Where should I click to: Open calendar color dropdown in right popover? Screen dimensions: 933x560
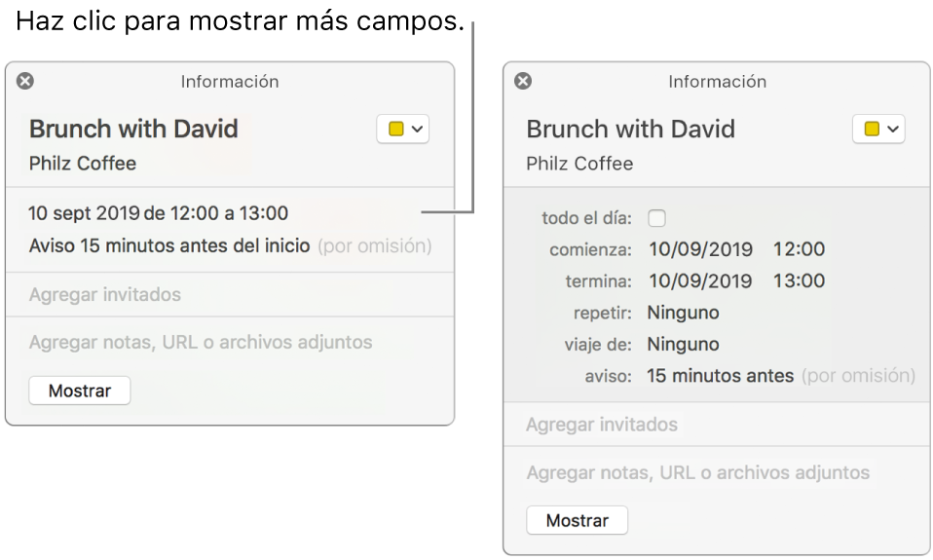(x=878, y=130)
